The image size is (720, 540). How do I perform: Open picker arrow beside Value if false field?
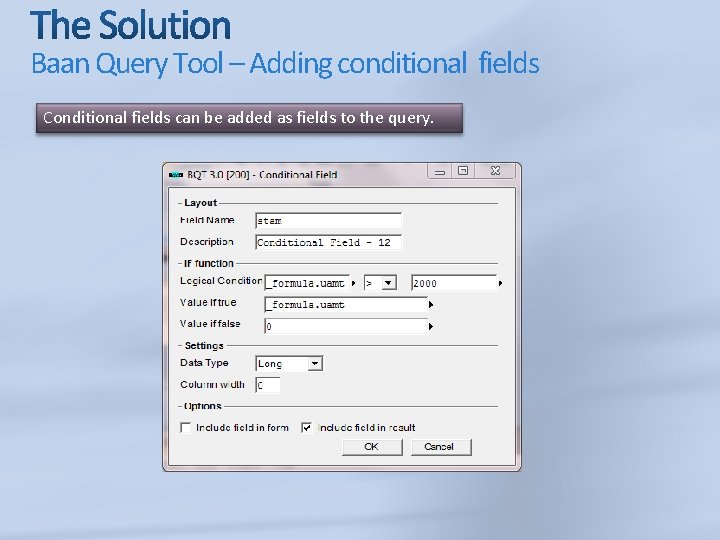(x=431, y=326)
